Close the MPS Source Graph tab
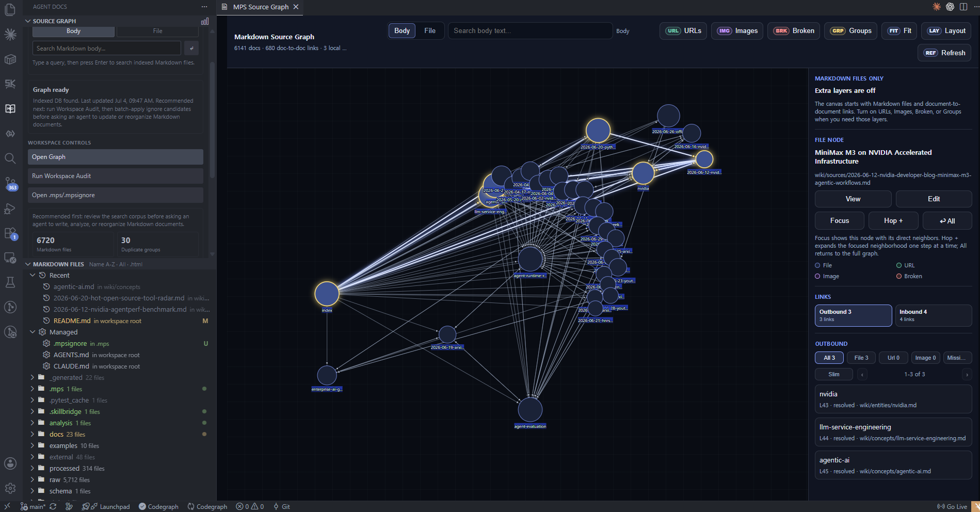Screen dimensions: 980x512 pos(296,7)
